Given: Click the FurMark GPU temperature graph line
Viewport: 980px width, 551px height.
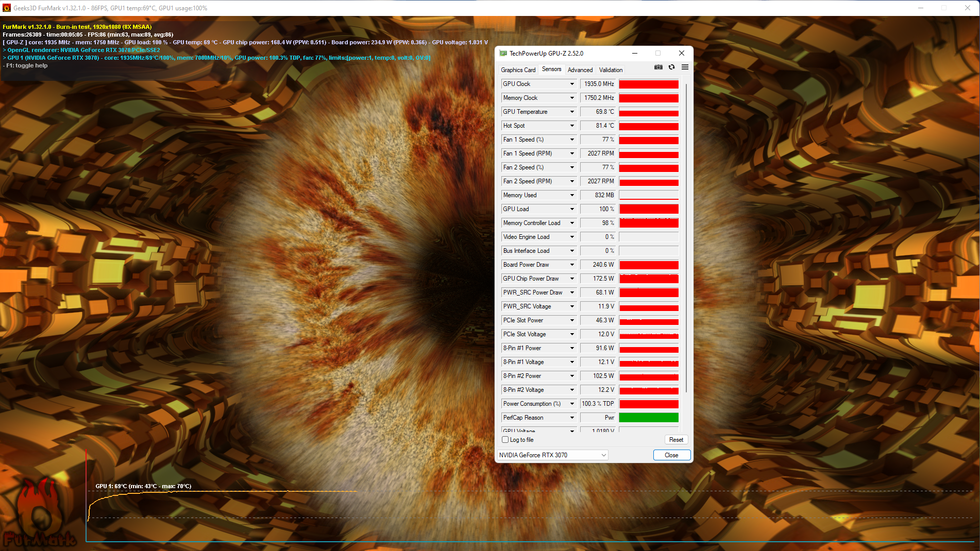Looking at the screenshot, I should coord(222,492).
